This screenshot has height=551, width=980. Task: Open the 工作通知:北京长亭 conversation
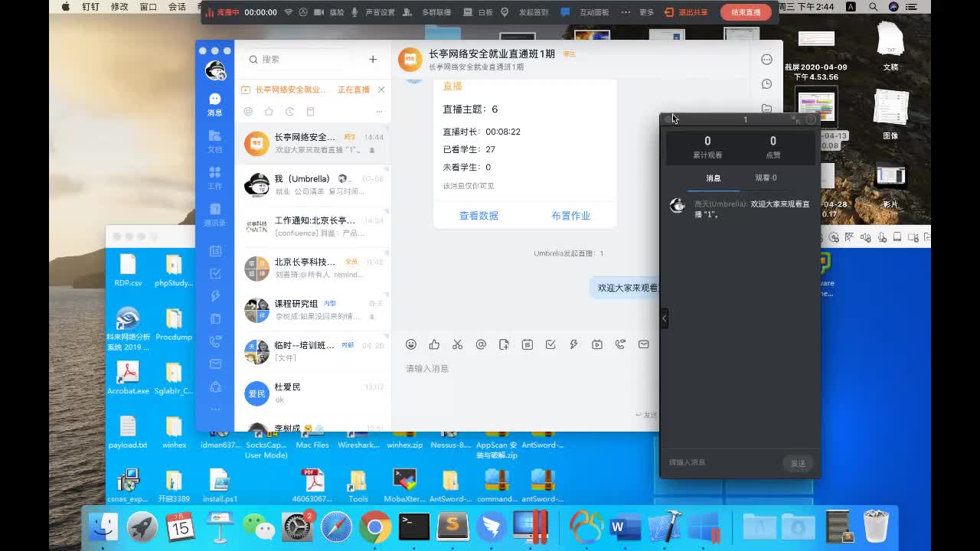coord(312,226)
